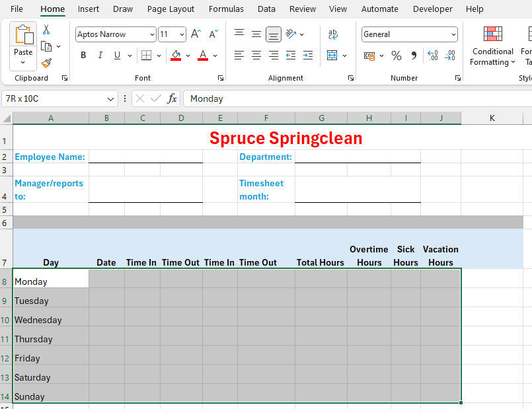
Task: Apply the red font color swatch
Action: point(203,56)
